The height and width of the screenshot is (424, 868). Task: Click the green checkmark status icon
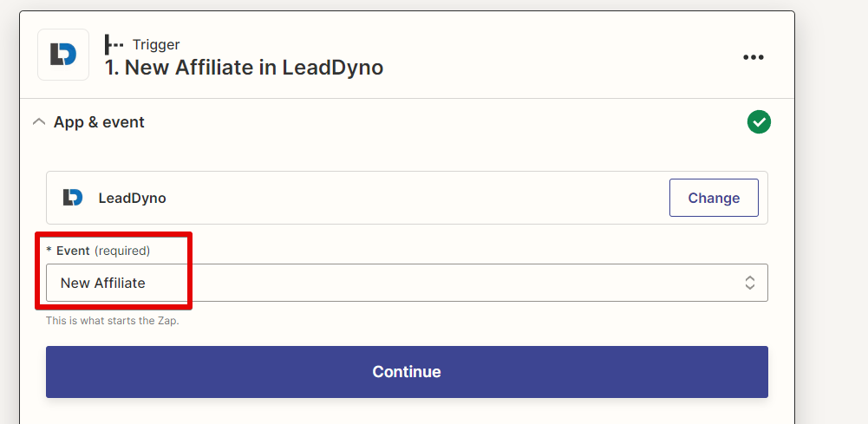coord(759,121)
